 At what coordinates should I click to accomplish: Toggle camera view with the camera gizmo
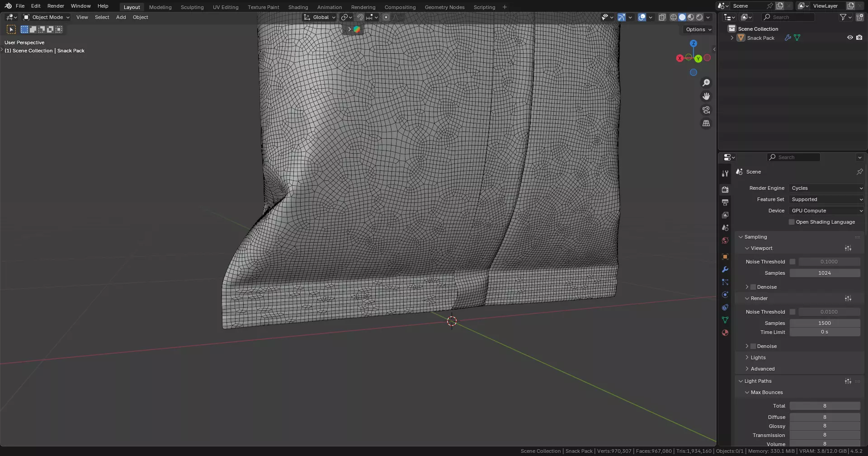pyautogui.click(x=706, y=110)
